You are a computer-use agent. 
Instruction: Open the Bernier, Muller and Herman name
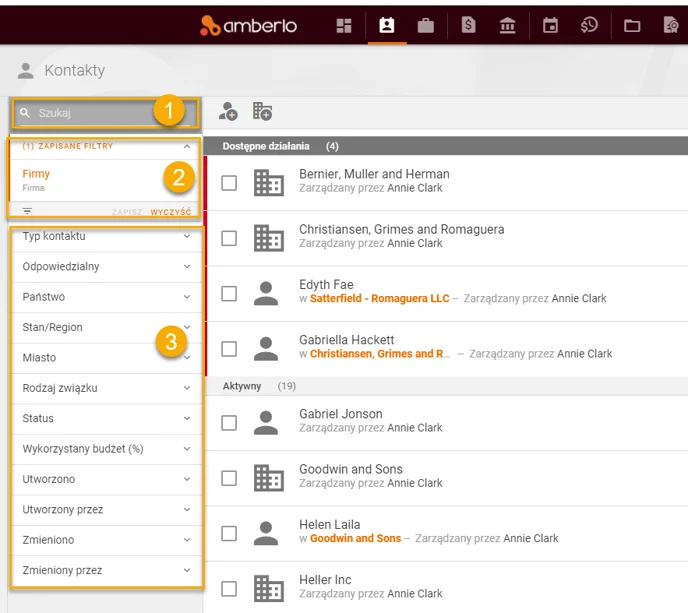374,174
